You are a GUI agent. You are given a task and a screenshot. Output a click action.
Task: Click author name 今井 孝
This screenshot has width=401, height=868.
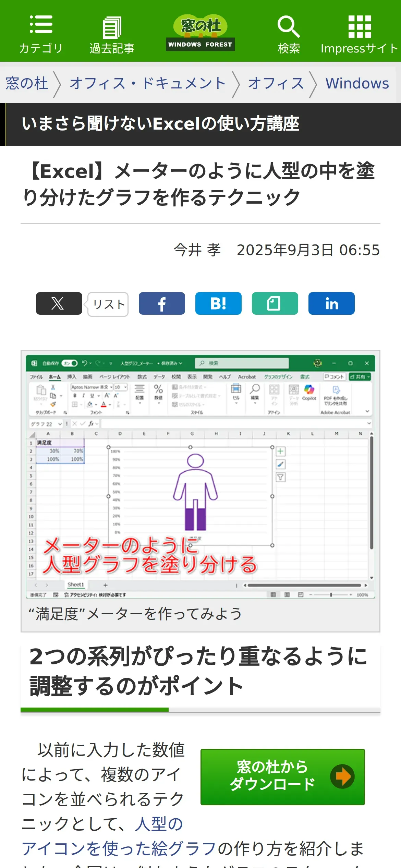(197, 250)
